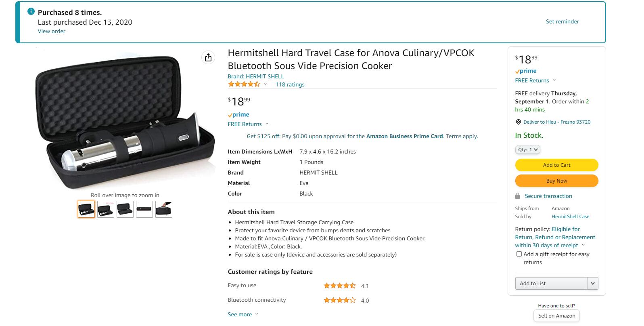Expand the Add to List arrow dropdown

pos(592,284)
